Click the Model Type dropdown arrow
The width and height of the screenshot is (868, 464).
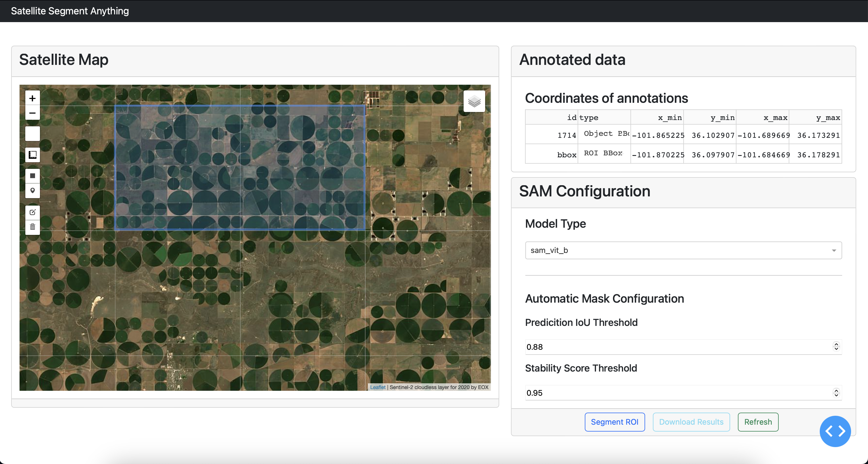(834, 250)
